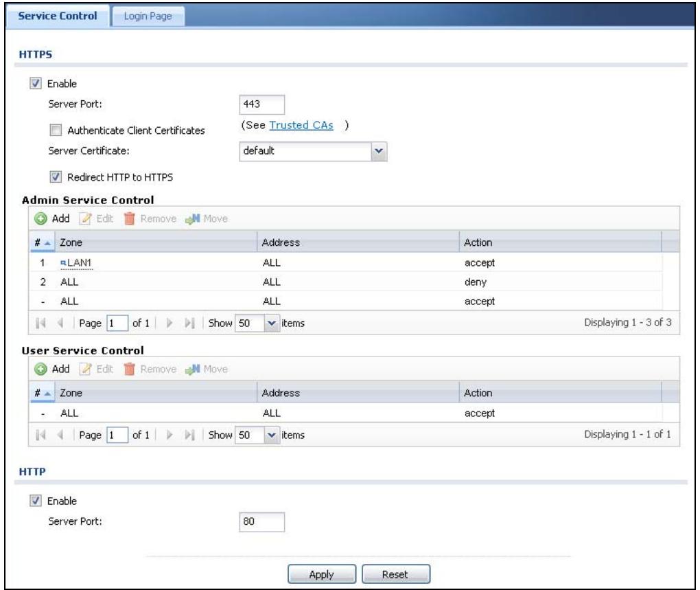Open Show items dropdown in User Service Control
700x590 pixels.
[272, 435]
